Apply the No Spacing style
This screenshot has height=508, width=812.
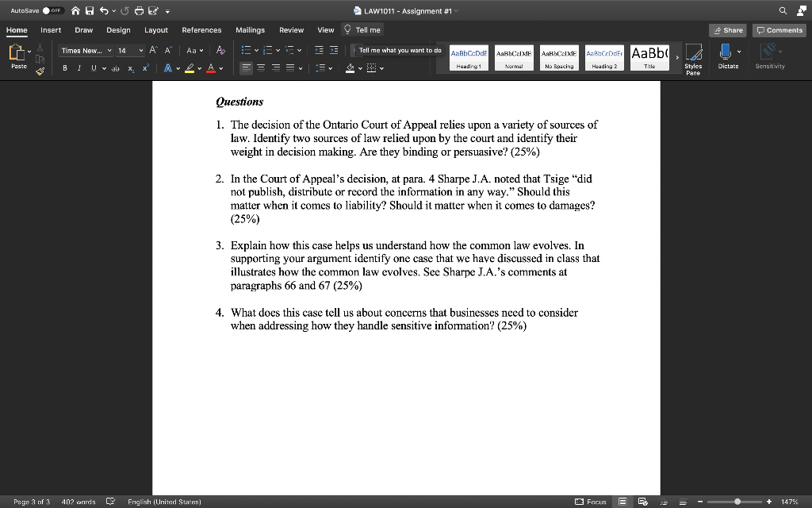[559, 57]
